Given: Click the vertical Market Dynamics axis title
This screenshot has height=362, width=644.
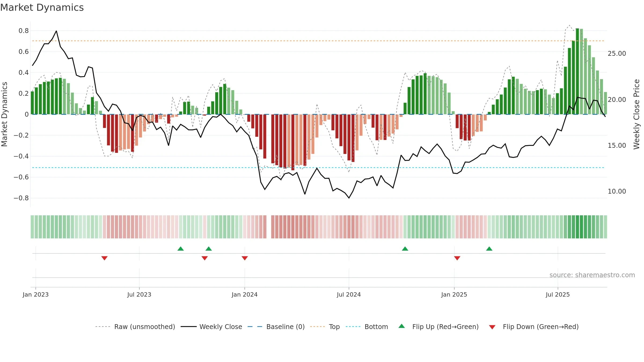Looking at the screenshot, I should tap(4, 114).
